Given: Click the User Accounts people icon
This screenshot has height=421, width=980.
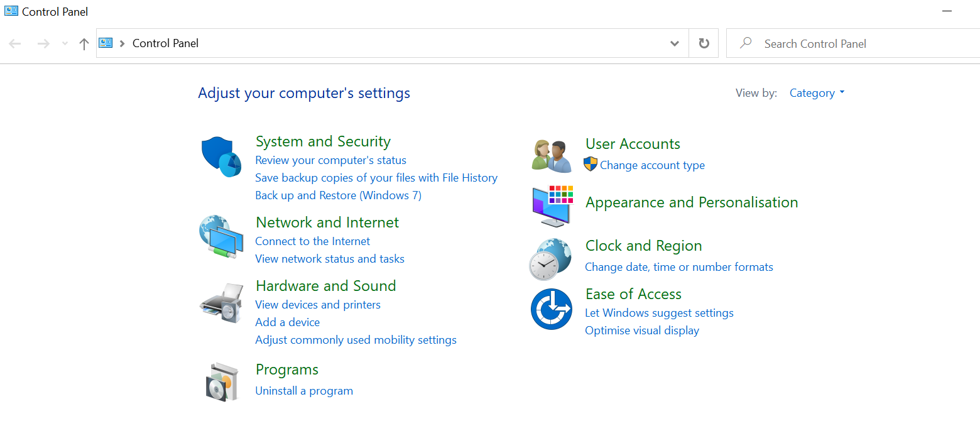Looking at the screenshot, I should [x=551, y=156].
